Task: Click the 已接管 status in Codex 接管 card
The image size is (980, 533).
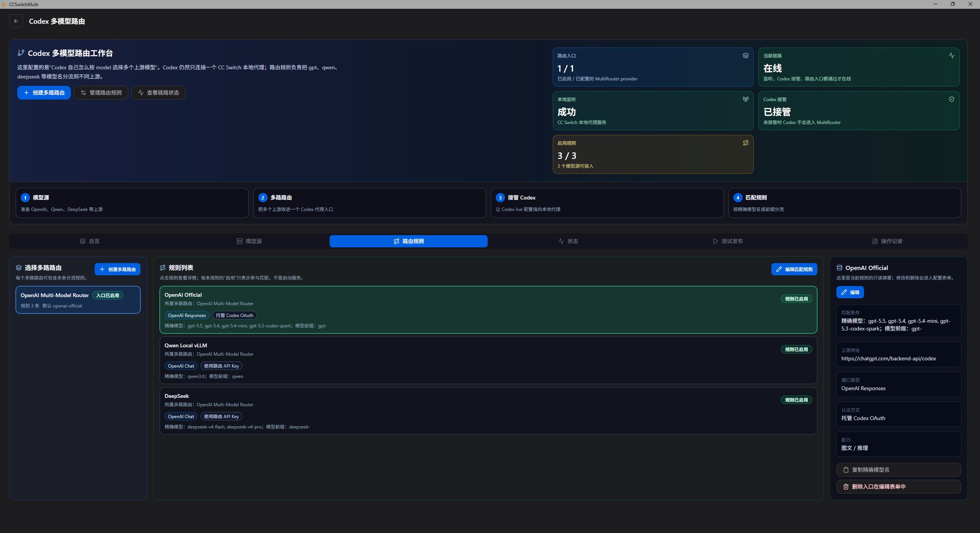Action: click(777, 112)
